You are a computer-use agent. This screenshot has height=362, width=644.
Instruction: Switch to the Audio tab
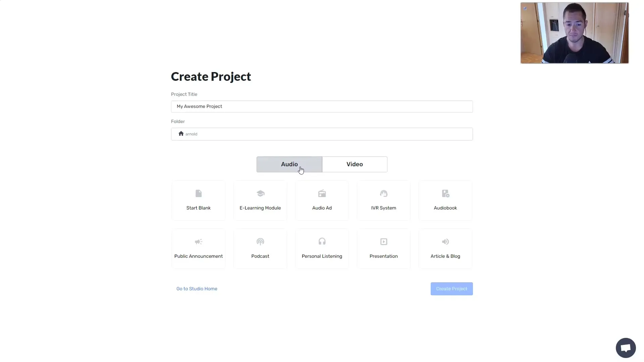click(289, 164)
